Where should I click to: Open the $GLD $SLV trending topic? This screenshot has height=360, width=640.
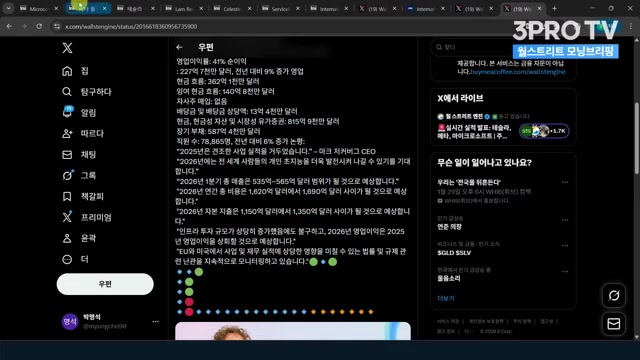pyautogui.click(x=454, y=253)
